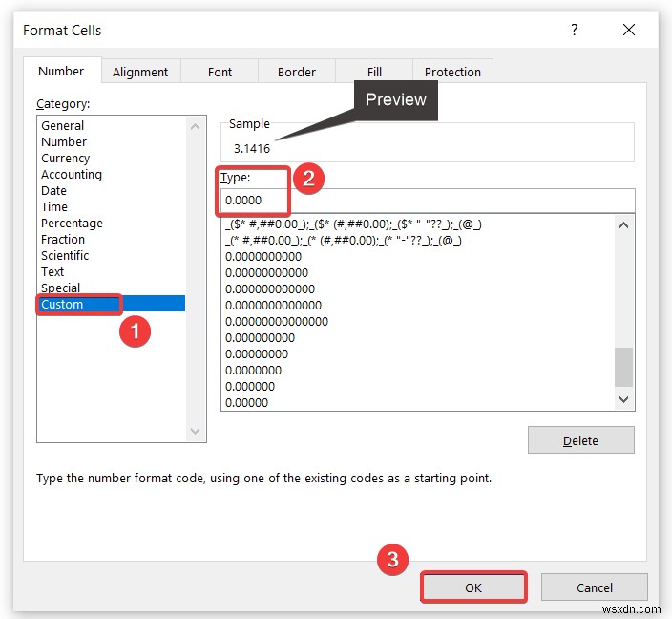672x619 pixels.
Task: Click the Category list scroll down arrow
Action: click(x=196, y=431)
